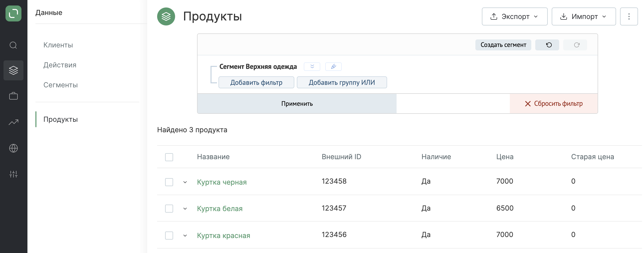The height and width of the screenshot is (253, 644).
Task: Check the Куртка белая row checkbox
Action: [169, 209]
